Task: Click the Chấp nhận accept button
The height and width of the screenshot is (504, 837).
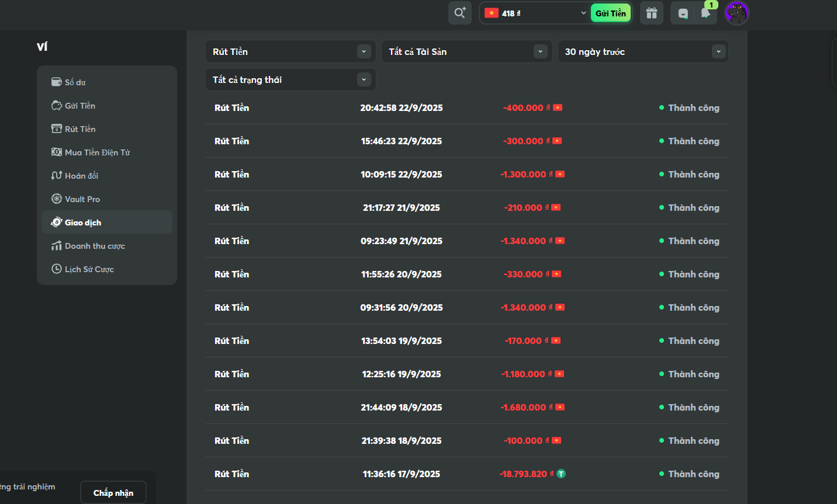Action: (x=113, y=493)
